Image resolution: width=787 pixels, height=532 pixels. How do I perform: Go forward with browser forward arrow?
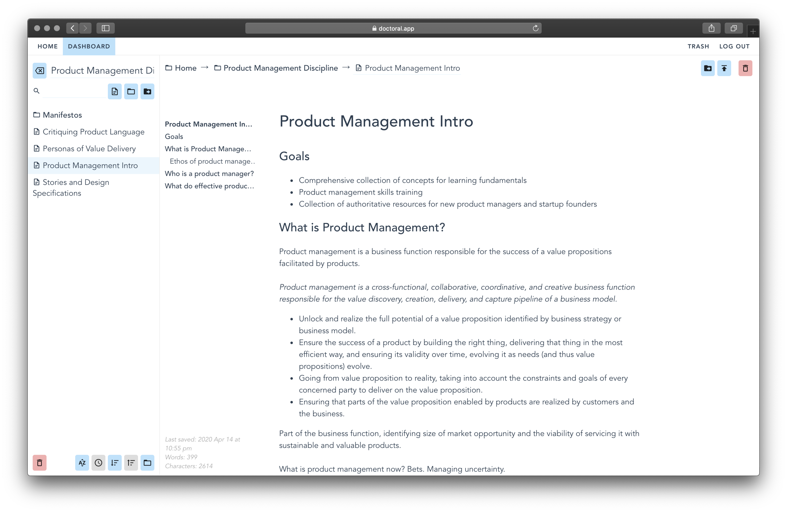(85, 28)
